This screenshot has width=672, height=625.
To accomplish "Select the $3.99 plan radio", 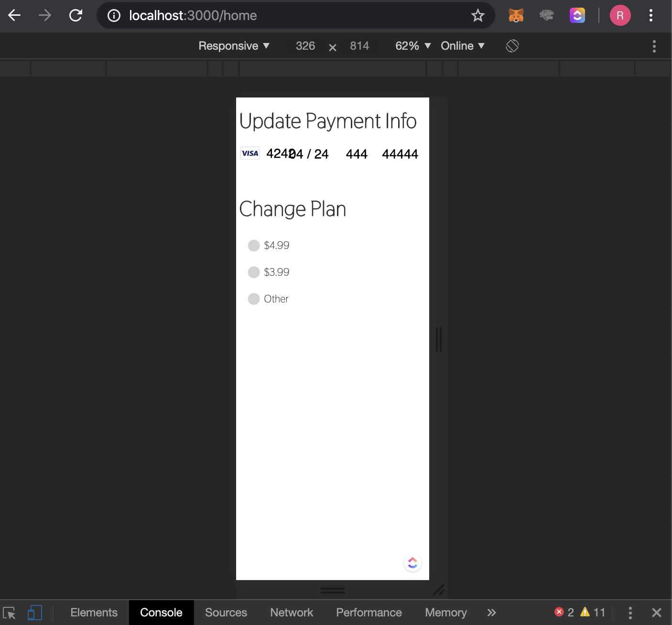I will click(254, 272).
